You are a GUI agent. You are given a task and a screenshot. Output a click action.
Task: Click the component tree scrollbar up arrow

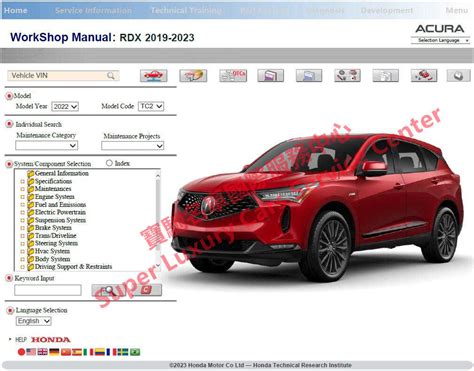[x=158, y=175]
